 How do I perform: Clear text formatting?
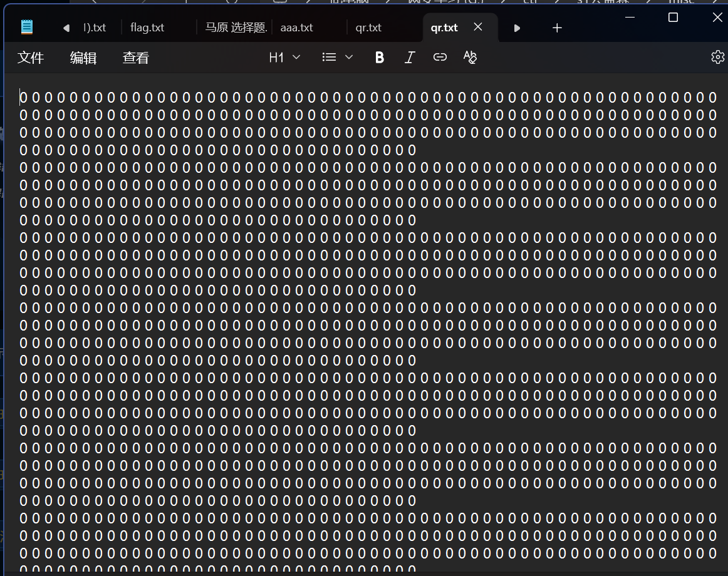pos(470,58)
